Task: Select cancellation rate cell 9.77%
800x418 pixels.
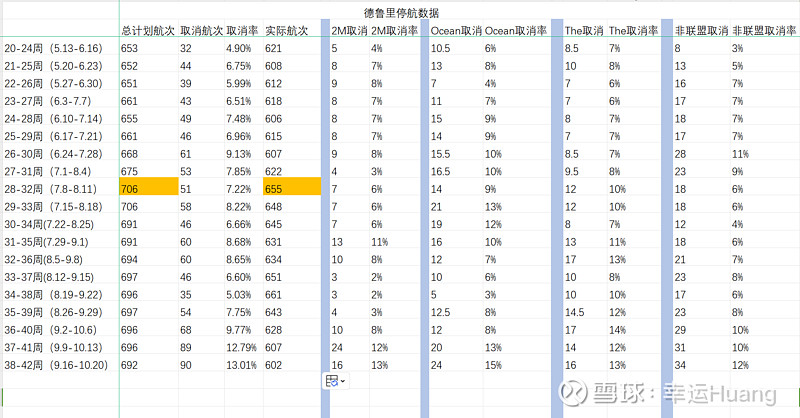Action: tap(239, 330)
